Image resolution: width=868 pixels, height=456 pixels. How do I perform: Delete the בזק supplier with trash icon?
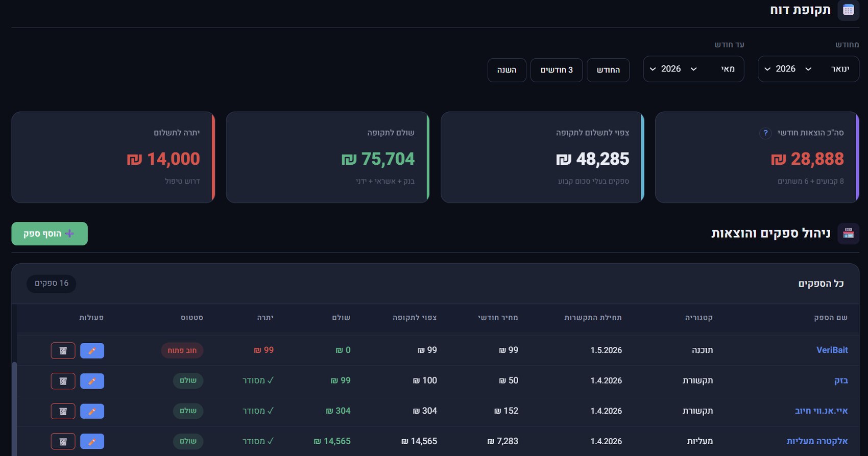coord(63,381)
